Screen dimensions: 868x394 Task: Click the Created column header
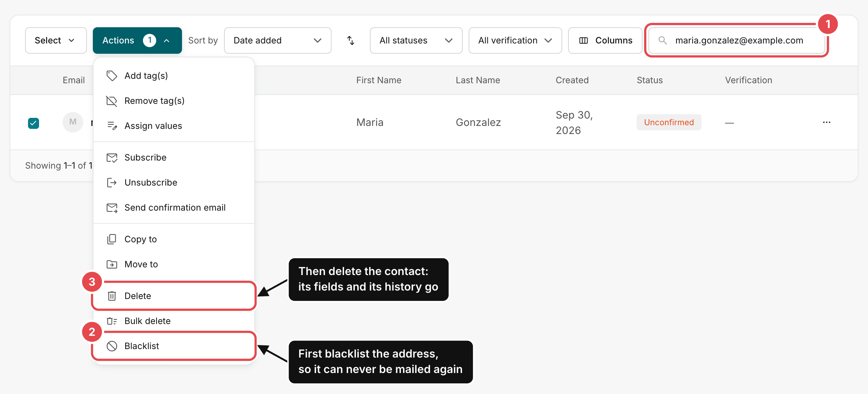pyautogui.click(x=572, y=80)
